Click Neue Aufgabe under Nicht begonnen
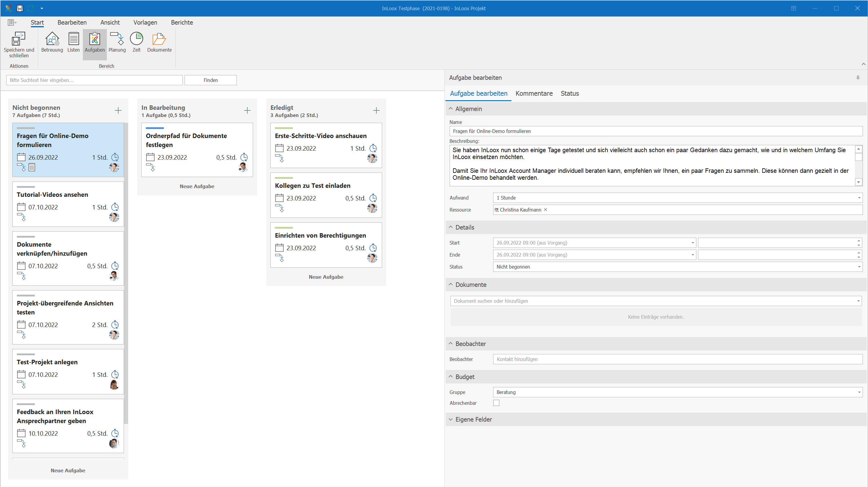 pos(68,470)
